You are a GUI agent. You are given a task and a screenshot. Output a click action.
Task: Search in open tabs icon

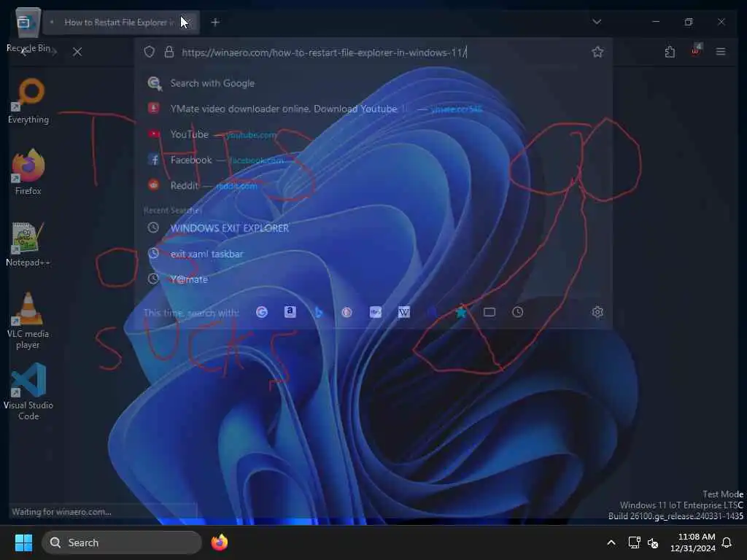(x=489, y=312)
